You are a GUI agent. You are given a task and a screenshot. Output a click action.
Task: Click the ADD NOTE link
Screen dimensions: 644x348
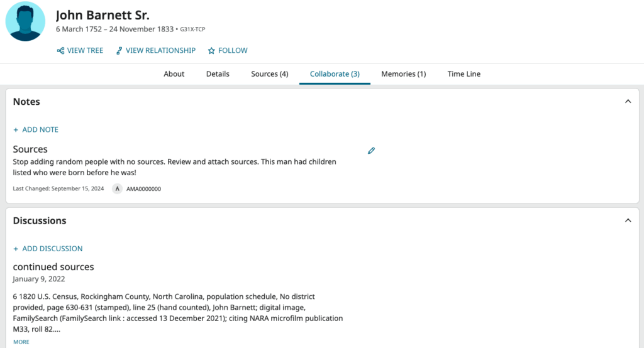(40, 129)
